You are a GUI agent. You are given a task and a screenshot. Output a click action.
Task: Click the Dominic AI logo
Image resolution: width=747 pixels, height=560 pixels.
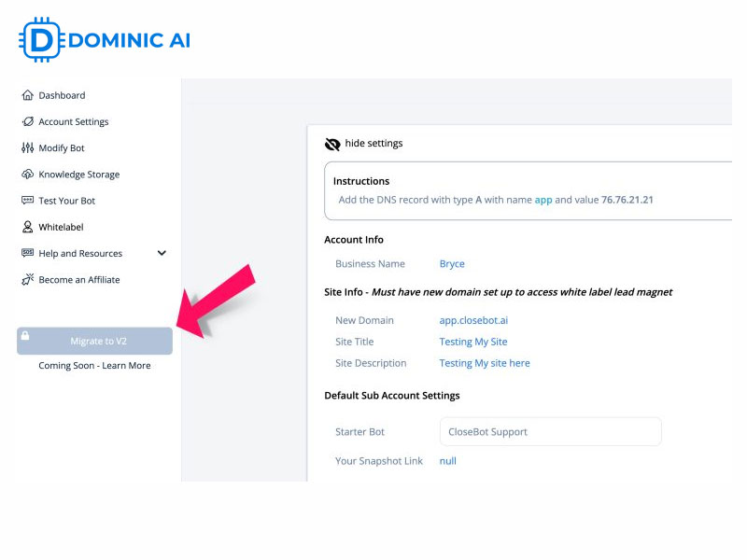coord(103,39)
